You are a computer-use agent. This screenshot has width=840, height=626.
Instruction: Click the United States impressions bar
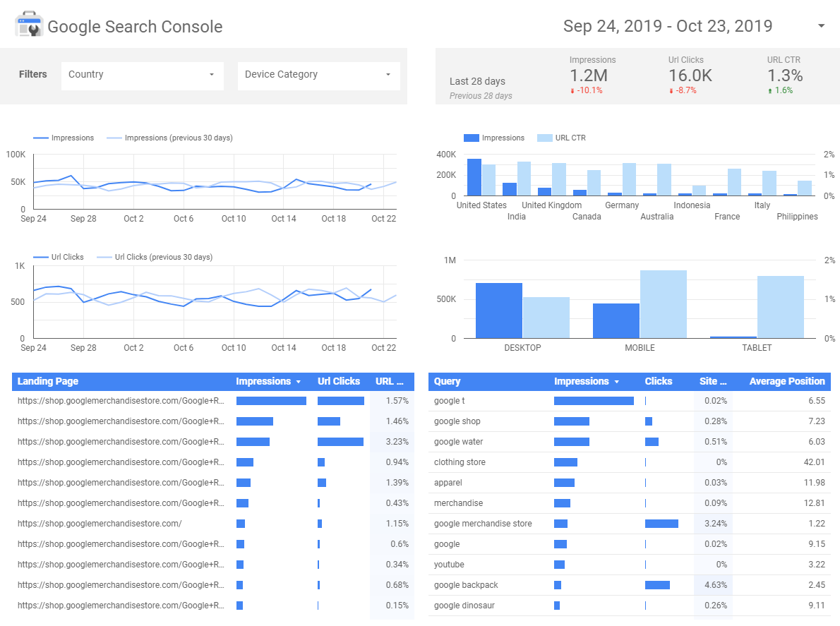(474, 177)
